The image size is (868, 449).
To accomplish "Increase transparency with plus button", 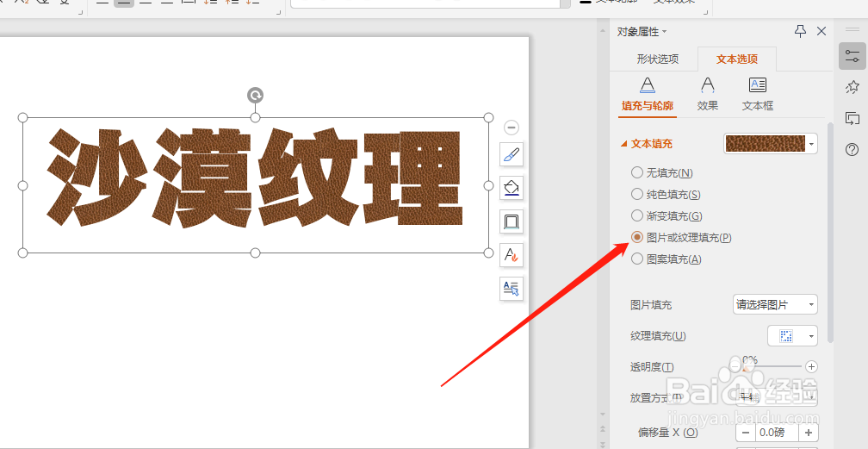I will 811,366.
